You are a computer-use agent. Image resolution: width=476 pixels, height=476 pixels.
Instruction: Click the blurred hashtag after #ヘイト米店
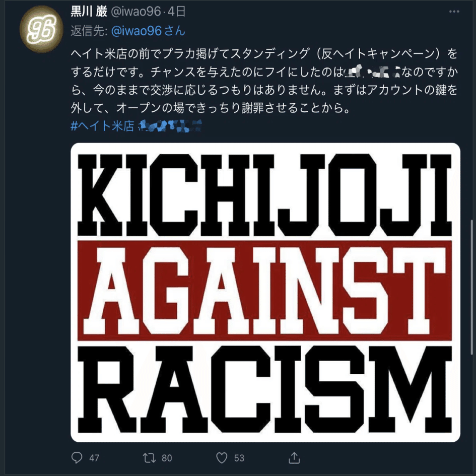[170, 126]
